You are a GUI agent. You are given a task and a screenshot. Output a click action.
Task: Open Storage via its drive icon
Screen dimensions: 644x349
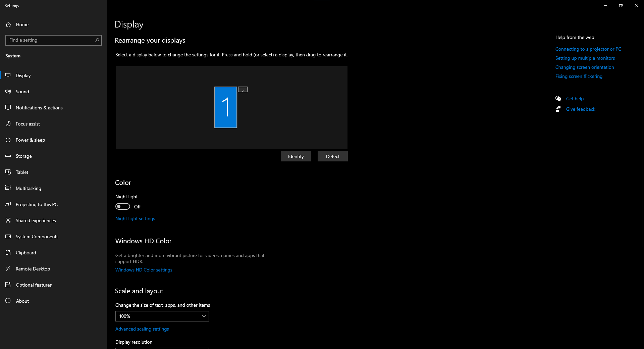pyautogui.click(x=8, y=156)
